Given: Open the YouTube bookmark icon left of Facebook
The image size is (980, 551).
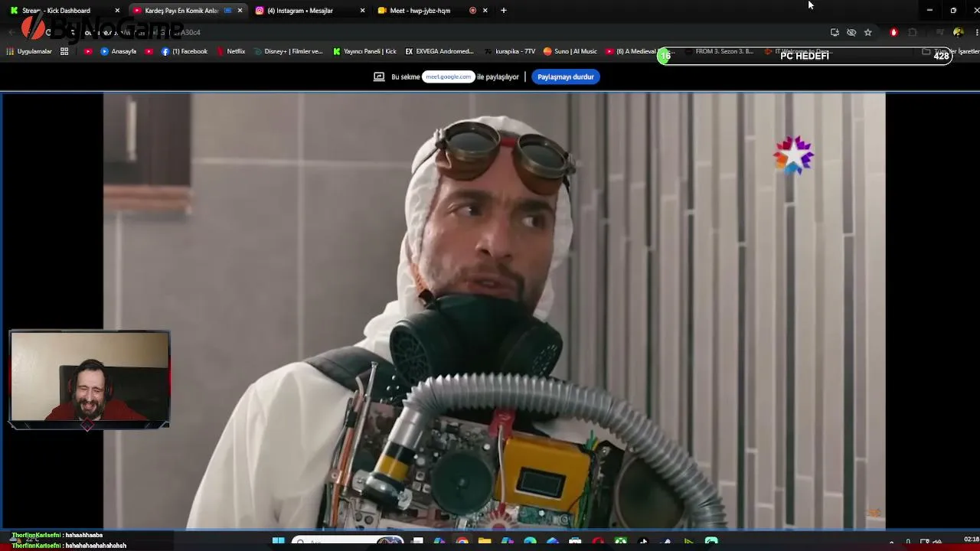Looking at the screenshot, I should [x=149, y=51].
